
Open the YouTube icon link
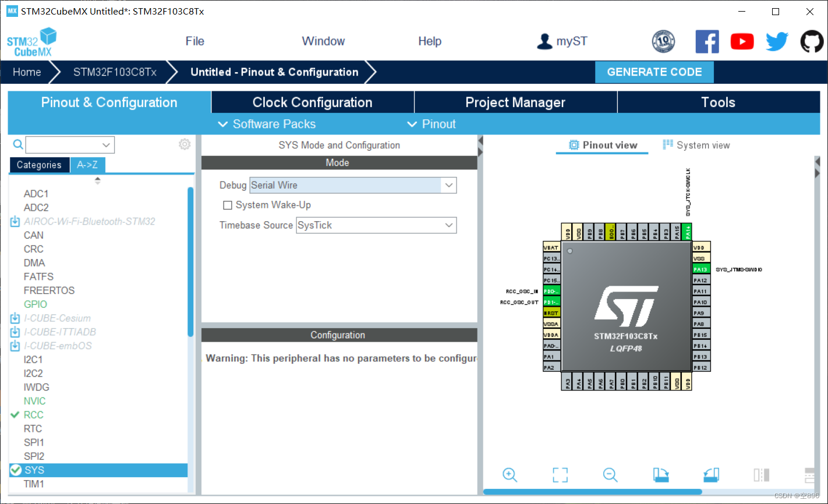click(742, 41)
